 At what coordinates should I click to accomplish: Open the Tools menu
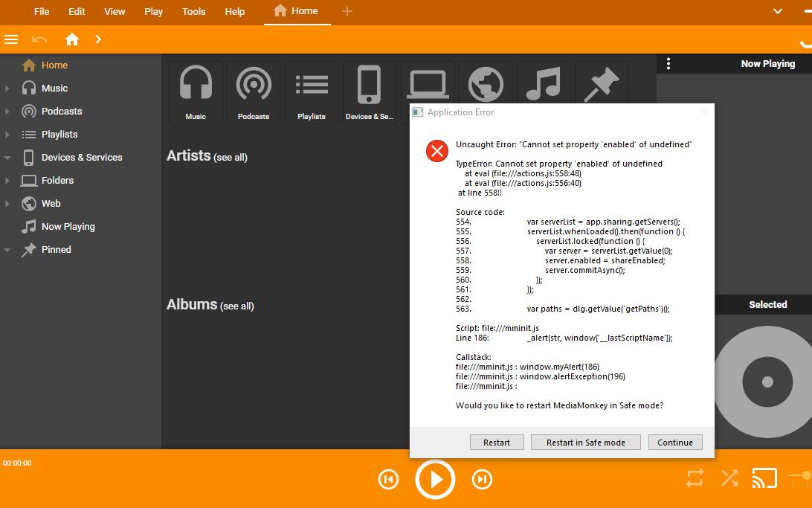(193, 12)
